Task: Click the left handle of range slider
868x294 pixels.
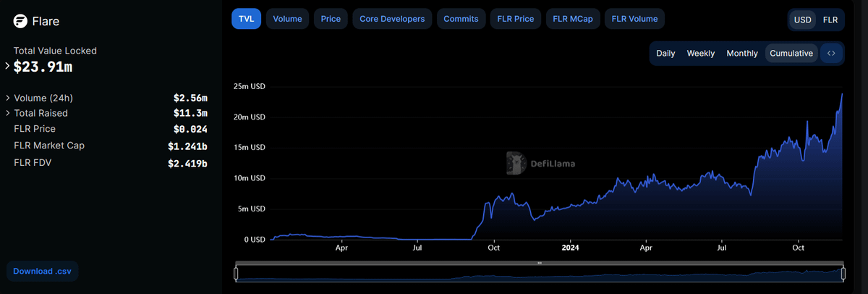Action: [236, 273]
